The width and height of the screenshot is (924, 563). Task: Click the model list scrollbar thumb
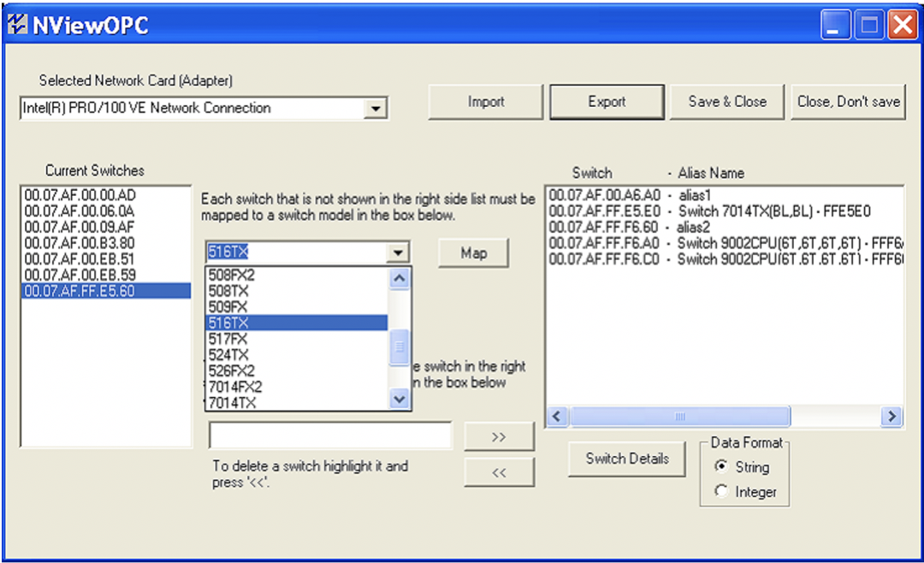[x=400, y=346]
